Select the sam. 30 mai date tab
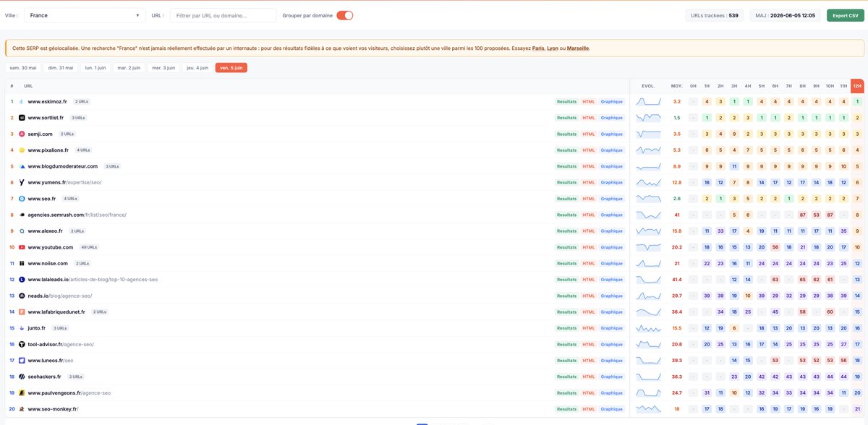The height and width of the screenshot is (425, 868). (x=22, y=68)
